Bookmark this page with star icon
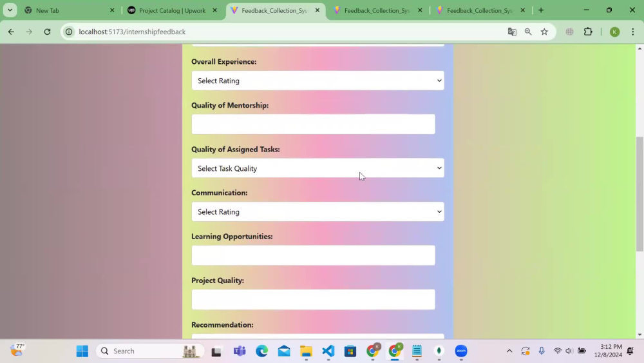644x363 pixels. coord(545,32)
